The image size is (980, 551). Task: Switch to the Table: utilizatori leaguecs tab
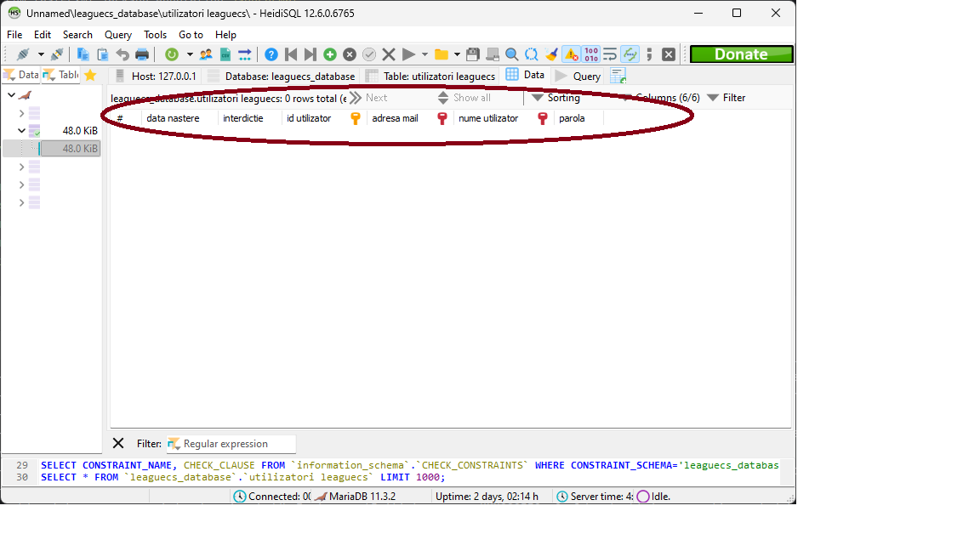pos(430,76)
